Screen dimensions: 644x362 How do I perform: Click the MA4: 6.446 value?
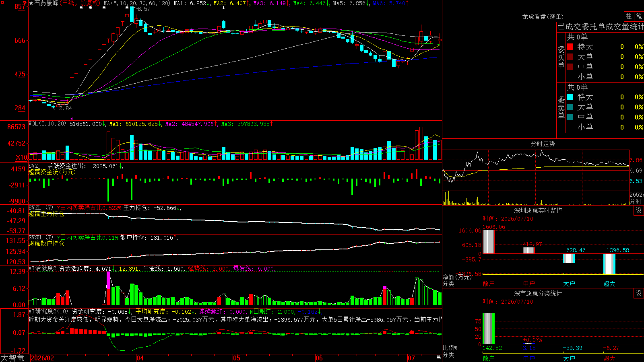(310, 3)
